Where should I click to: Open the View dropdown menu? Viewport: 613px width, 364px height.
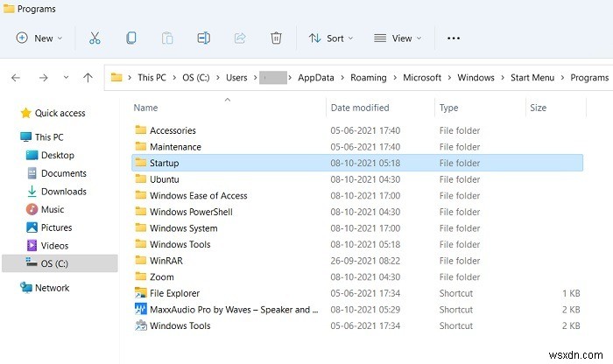tap(398, 38)
